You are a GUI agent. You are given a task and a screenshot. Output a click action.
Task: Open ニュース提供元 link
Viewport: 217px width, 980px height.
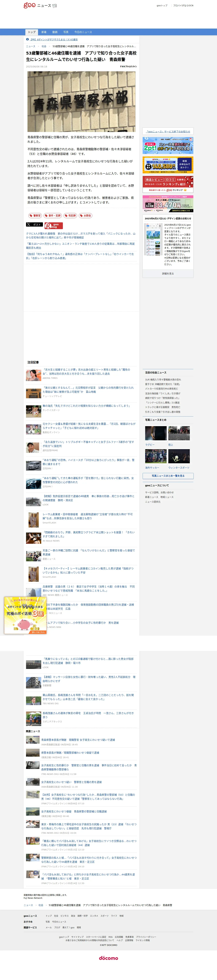point(153,501)
